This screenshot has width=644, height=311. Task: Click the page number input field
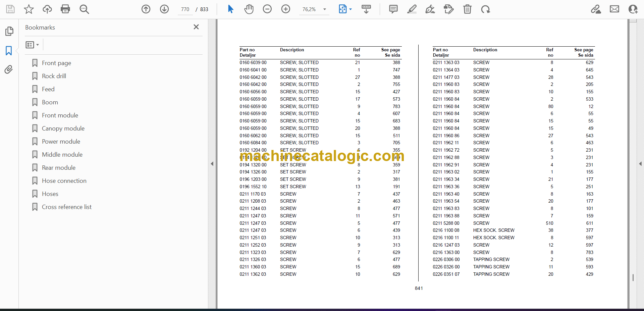(185, 9)
